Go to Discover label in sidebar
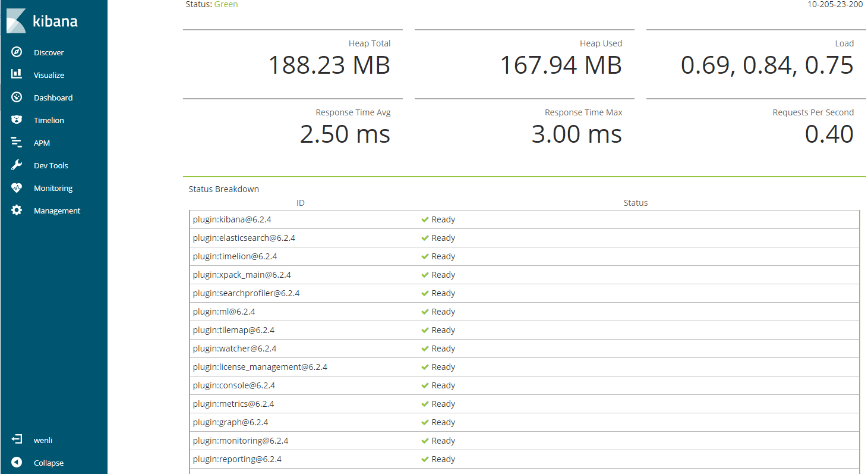Screen dimensions: 868x474 (49, 52)
